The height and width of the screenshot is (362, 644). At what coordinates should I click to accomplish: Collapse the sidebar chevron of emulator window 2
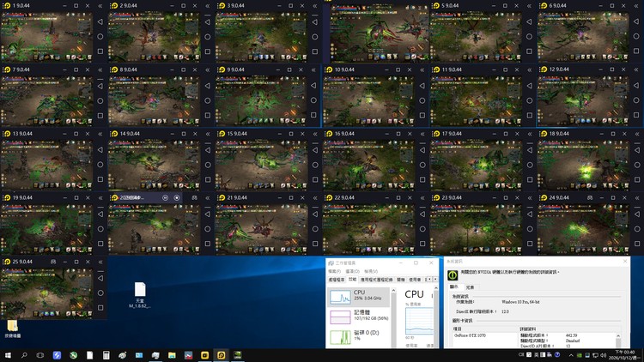tap(208, 6)
